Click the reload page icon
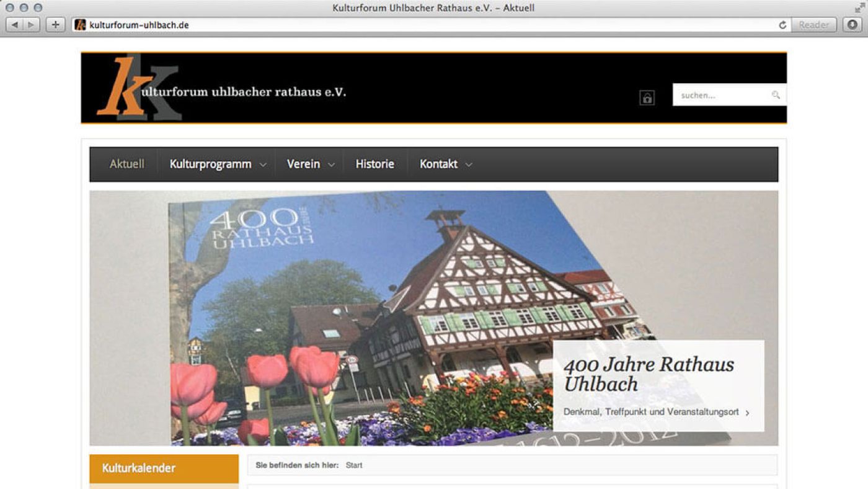Screen dimensions: 868x489 (782, 25)
